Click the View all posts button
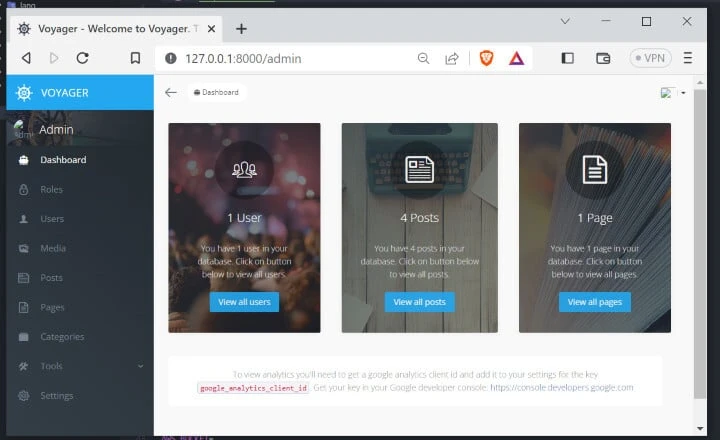The image size is (720, 440). click(420, 302)
